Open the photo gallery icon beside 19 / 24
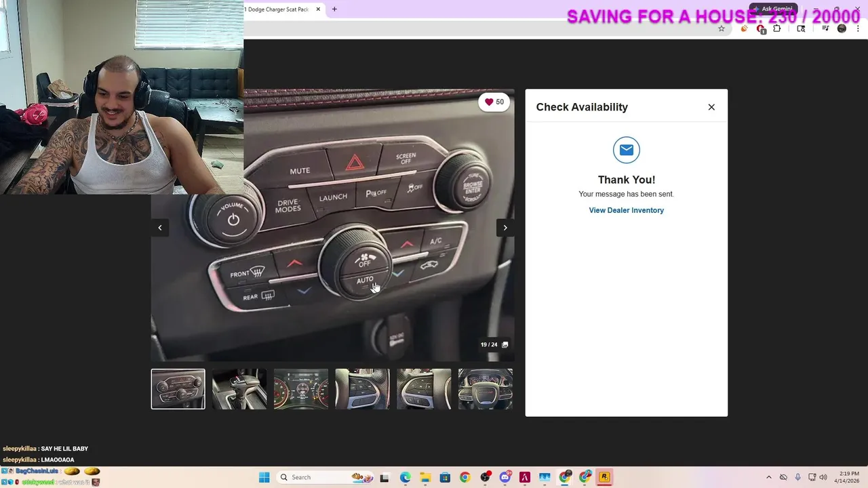 pos(505,344)
